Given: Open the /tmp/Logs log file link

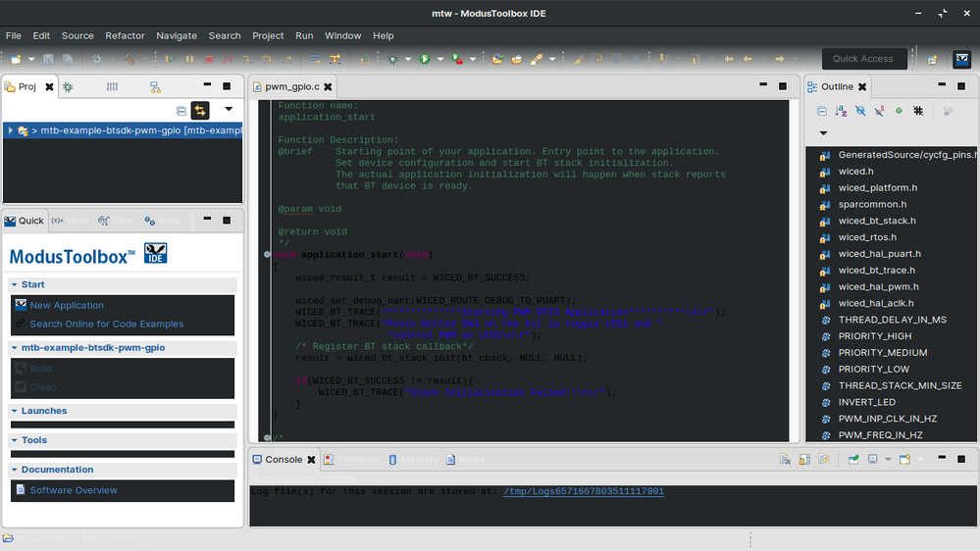Looking at the screenshot, I should pos(584,491).
